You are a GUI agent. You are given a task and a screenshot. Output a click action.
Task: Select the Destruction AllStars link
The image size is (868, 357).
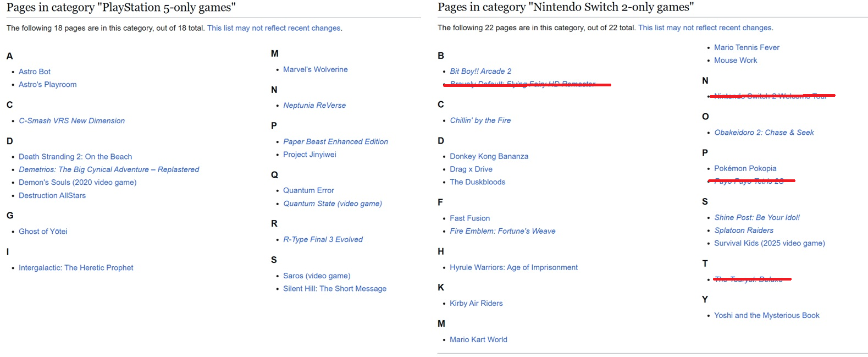tap(52, 195)
